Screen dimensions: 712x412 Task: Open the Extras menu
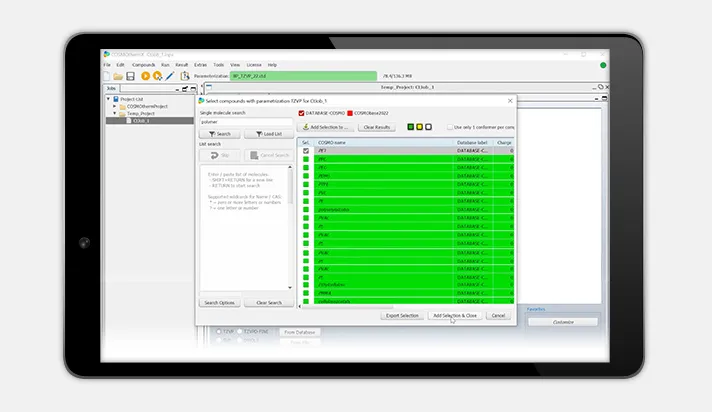[x=200, y=65]
